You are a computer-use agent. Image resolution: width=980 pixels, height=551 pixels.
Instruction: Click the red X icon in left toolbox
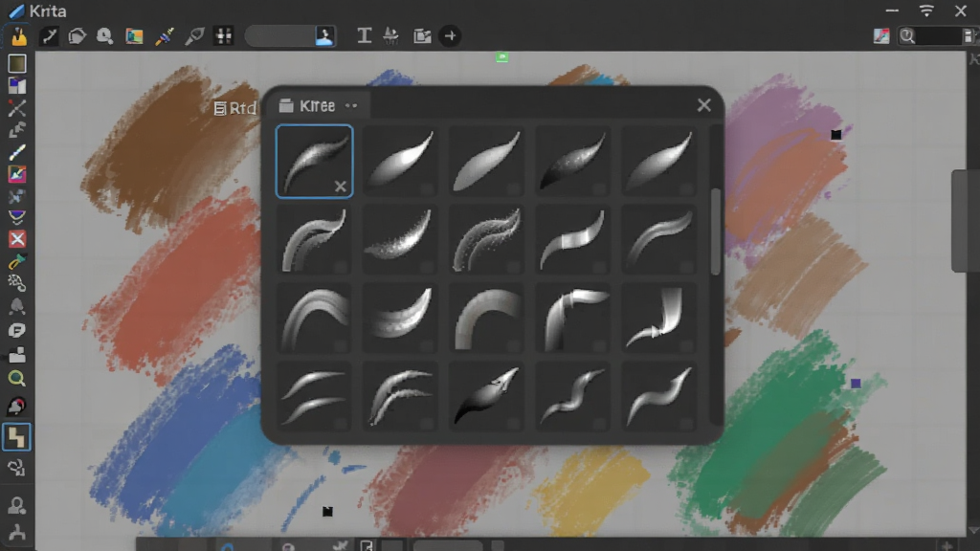tap(17, 239)
